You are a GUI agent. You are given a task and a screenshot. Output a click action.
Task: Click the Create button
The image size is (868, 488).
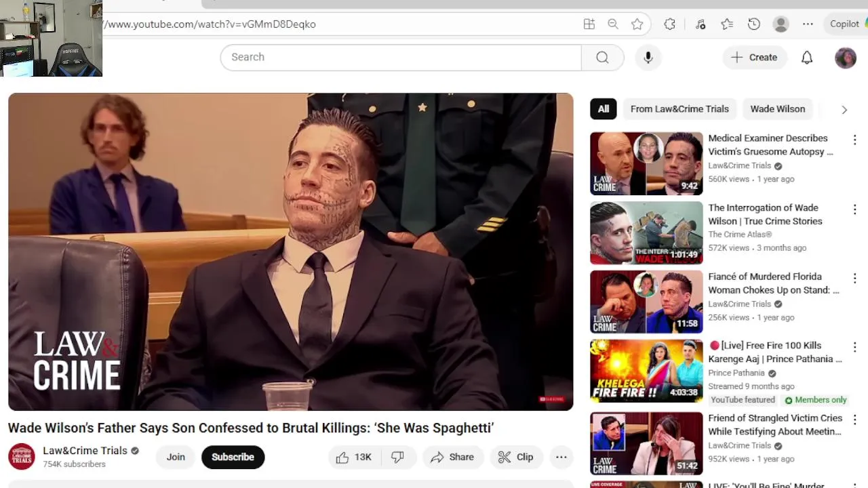(x=755, y=58)
